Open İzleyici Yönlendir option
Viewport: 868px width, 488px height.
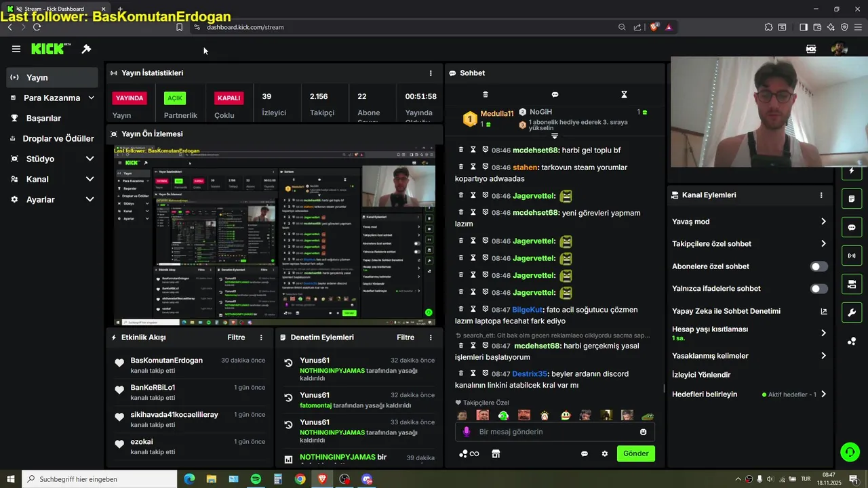pos(701,375)
